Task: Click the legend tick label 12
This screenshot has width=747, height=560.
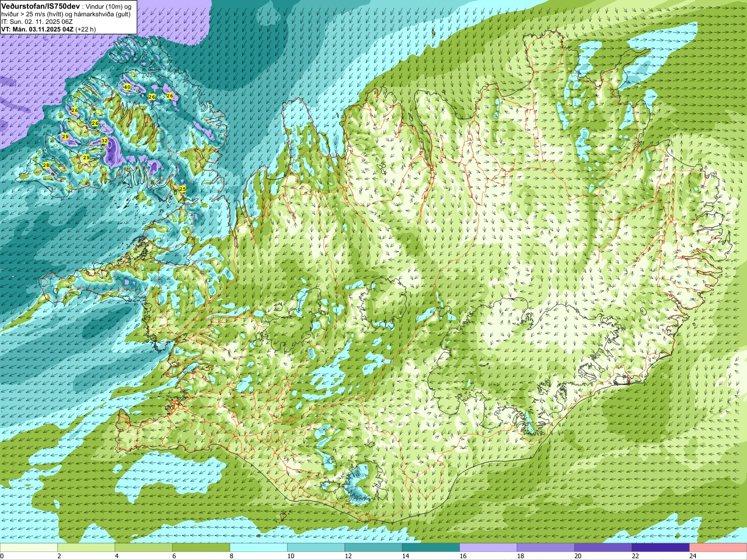Action: (x=348, y=556)
